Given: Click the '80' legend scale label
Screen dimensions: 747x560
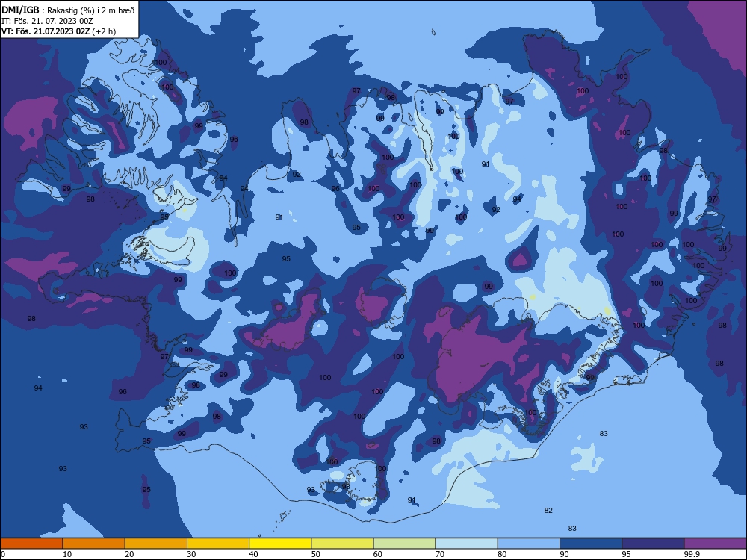Looking at the screenshot, I should click(503, 554).
